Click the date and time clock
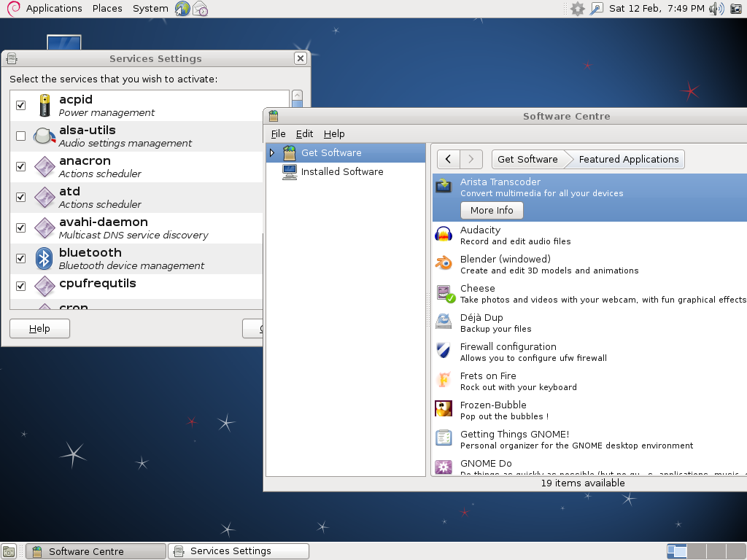The image size is (747, 560). coord(657,9)
